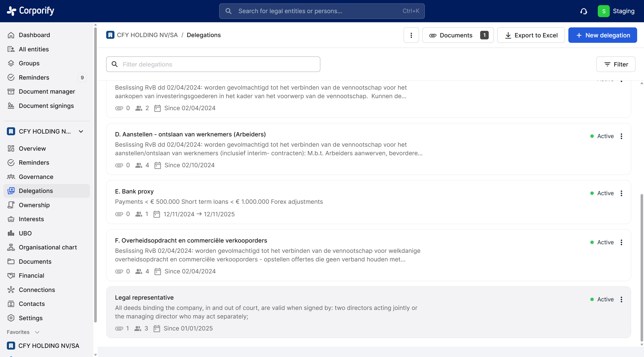The image size is (644, 357).
Task: Click the Corporify logo
Action: [x=31, y=11]
